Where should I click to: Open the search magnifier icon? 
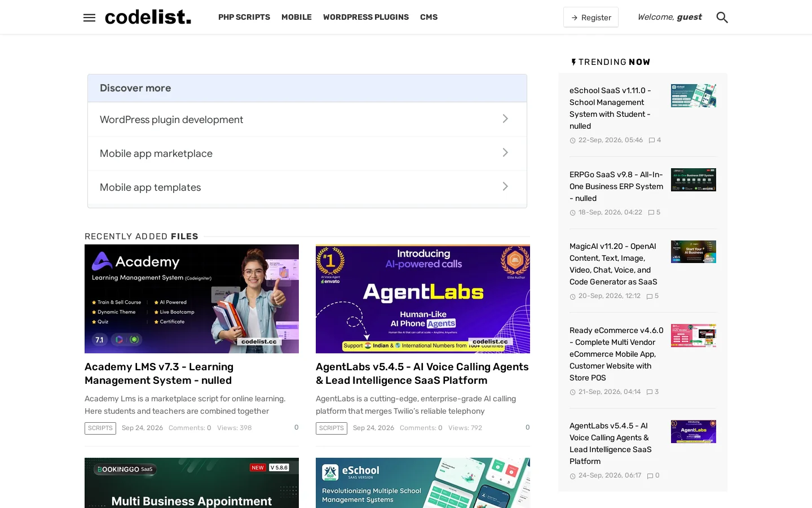click(x=722, y=17)
